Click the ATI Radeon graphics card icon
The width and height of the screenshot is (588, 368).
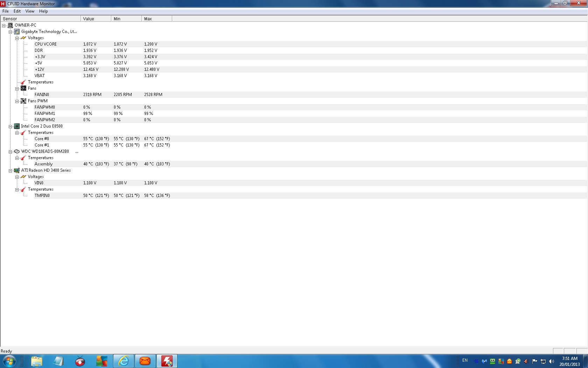tap(17, 170)
